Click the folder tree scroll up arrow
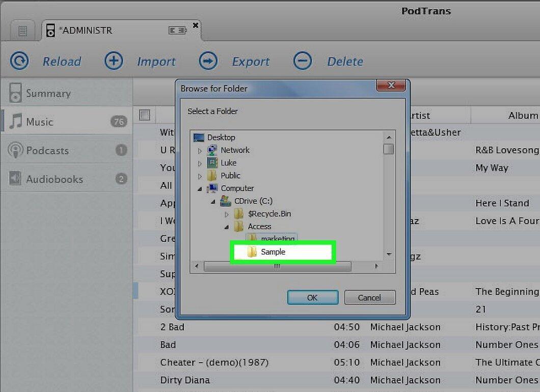540x392 pixels. [x=389, y=137]
